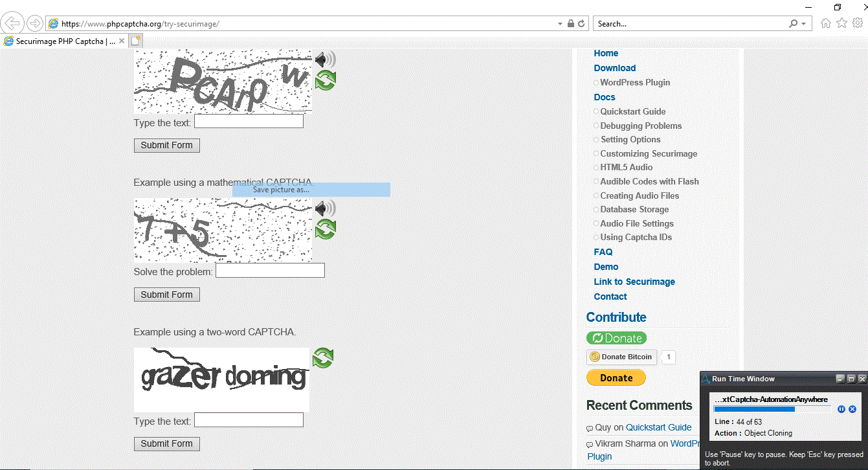Open the Download sidebar link
The image size is (868, 470).
[x=615, y=68]
